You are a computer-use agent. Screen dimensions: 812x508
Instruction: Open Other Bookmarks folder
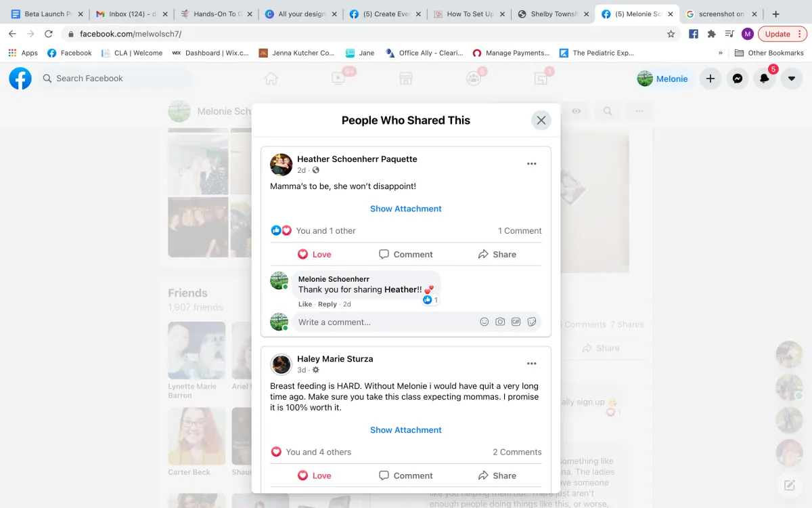coord(769,53)
